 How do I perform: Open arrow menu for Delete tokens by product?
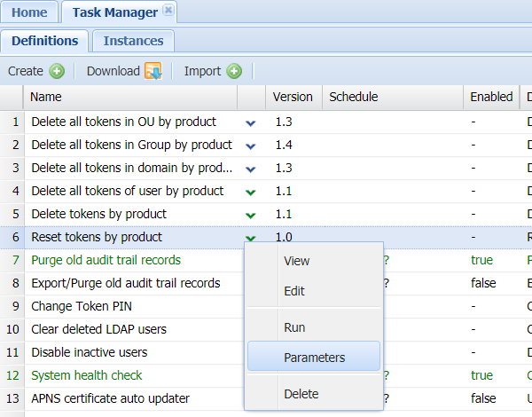click(250, 215)
